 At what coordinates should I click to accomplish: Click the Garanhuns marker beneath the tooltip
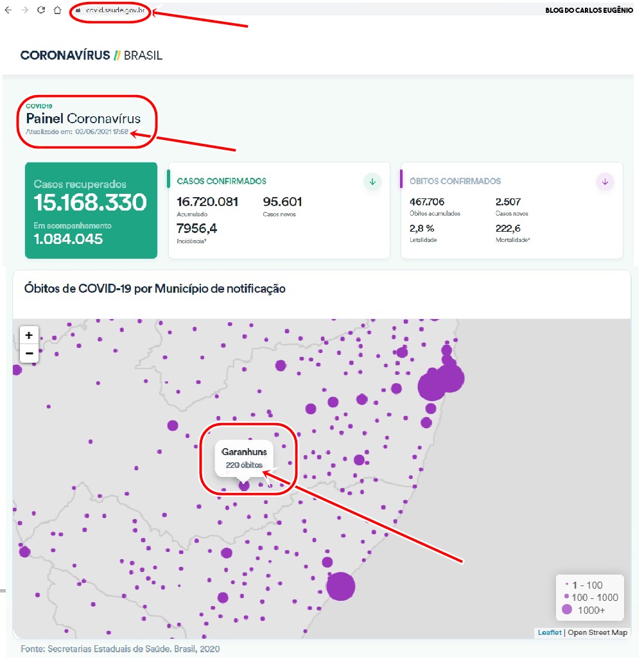[244, 486]
